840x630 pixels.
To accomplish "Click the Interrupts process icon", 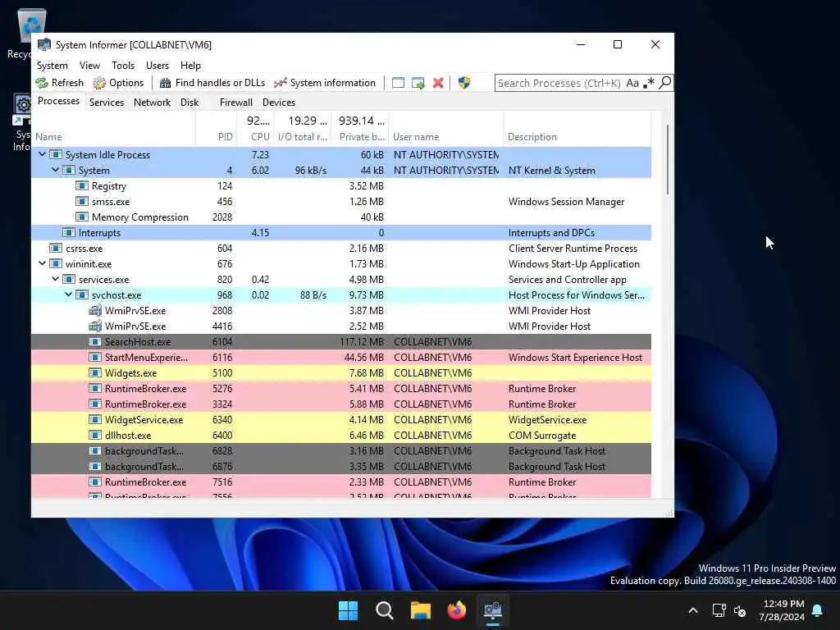I will coord(69,232).
